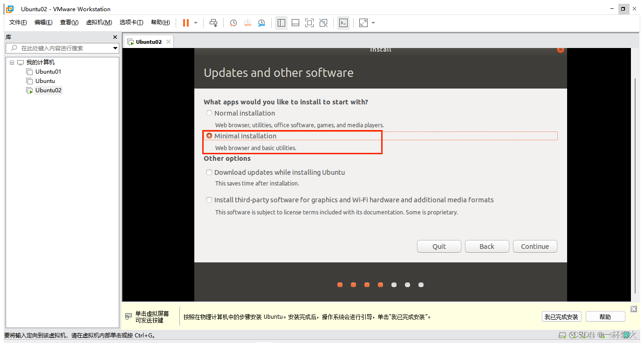
Task: Select Ubuntu02 in the library tree
Action: [x=48, y=90]
